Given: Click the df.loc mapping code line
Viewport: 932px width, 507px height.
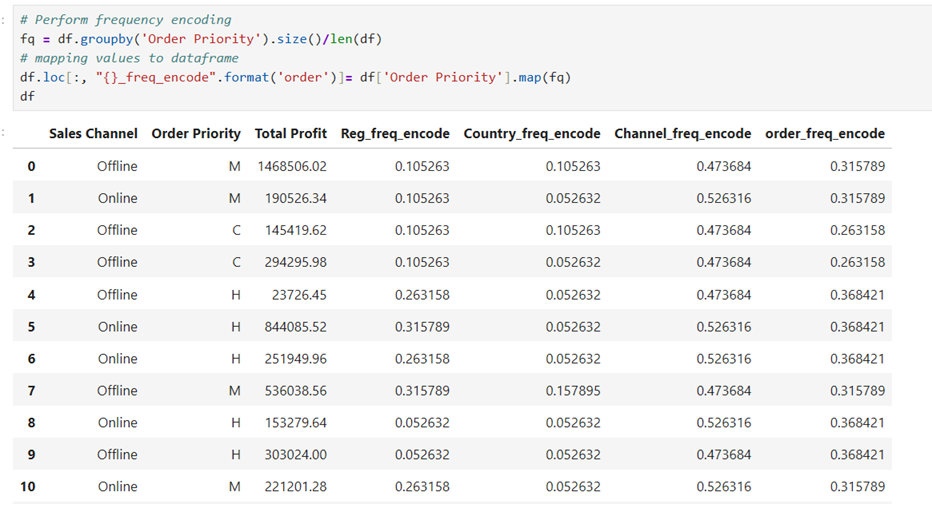Looking at the screenshot, I should point(295,77).
